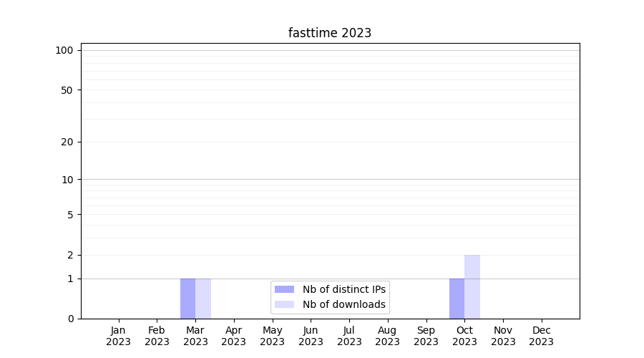Image resolution: width=644 pixels, height=358 pixels.
Task: Click the 5 y-axis tick label
Action: [70, 215]
